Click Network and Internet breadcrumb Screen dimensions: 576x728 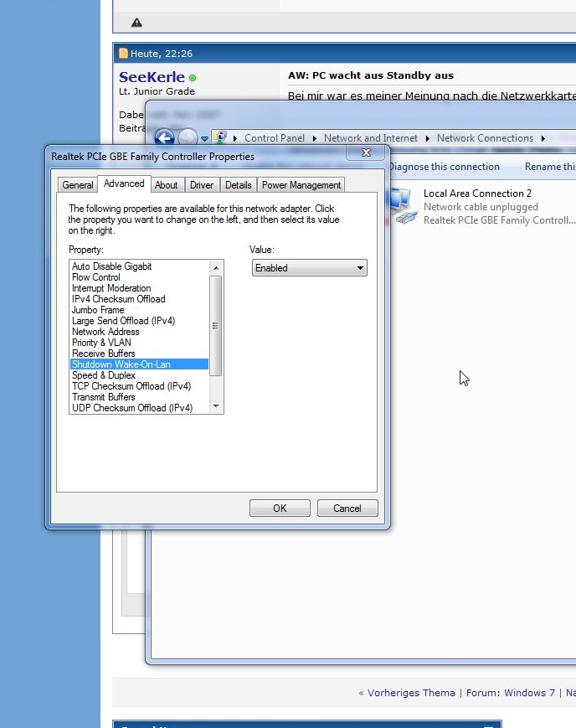click(x=371, y=138)
